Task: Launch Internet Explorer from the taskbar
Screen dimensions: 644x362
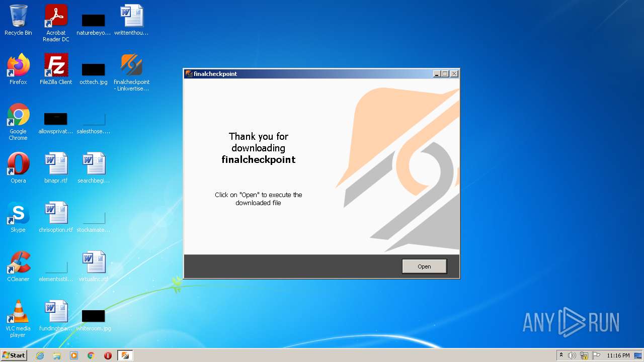Action: pos(40,355)
